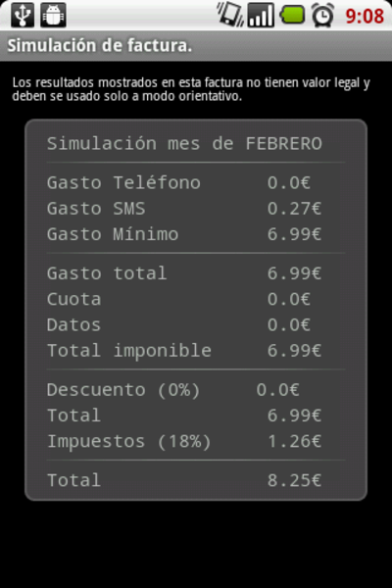Tap the Impuestos (18%) row
This screenshot has height=588, width=392.
(184, 441)
